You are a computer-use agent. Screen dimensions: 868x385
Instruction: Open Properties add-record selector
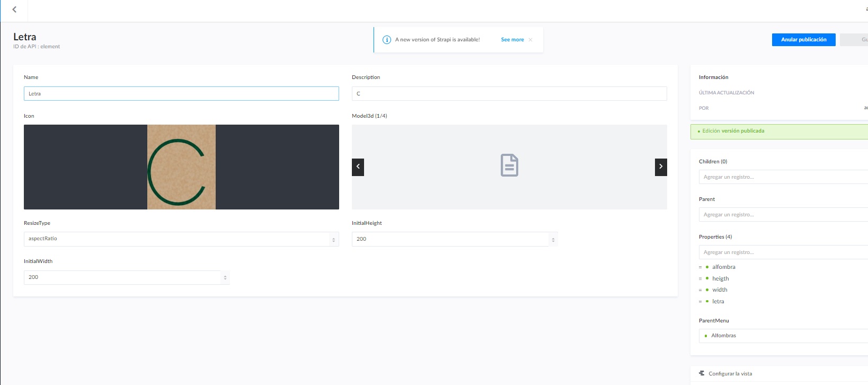[x=783, y=252]
